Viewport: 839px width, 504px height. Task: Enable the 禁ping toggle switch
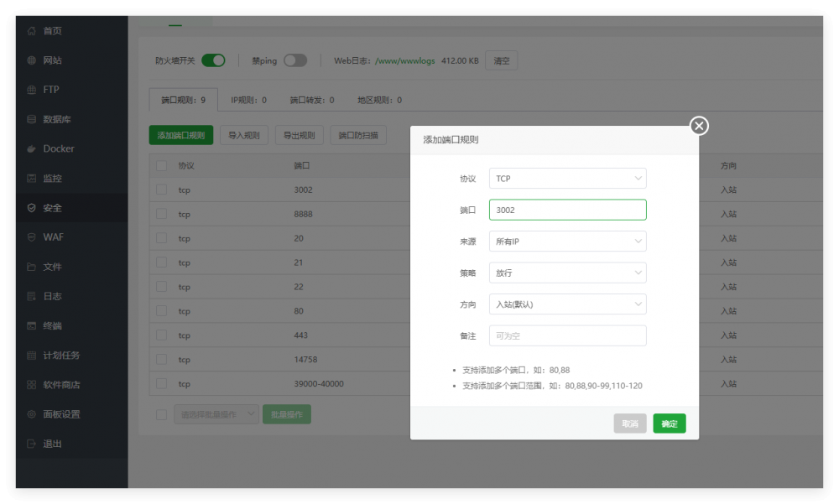[x=295, y=60]
